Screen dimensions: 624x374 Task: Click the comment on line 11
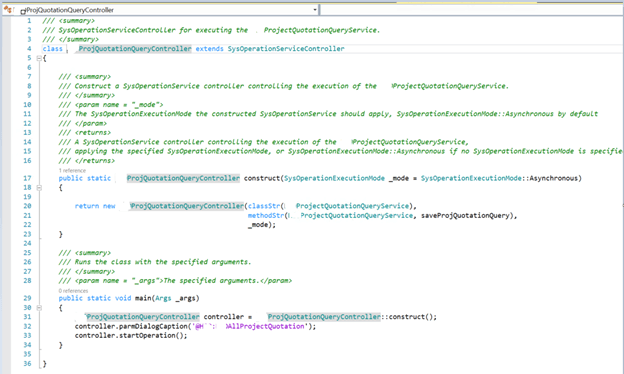pyautogui.click(x=328, y=114)
